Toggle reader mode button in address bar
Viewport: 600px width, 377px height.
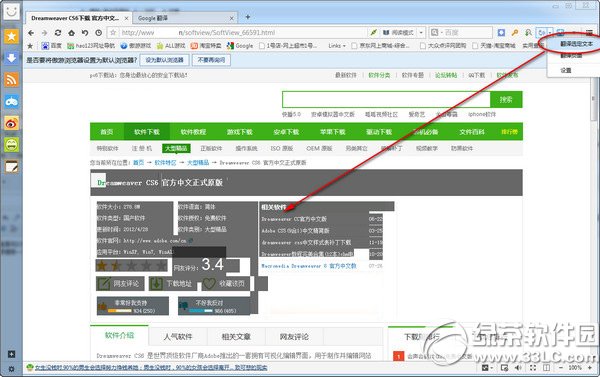[398, 33]
